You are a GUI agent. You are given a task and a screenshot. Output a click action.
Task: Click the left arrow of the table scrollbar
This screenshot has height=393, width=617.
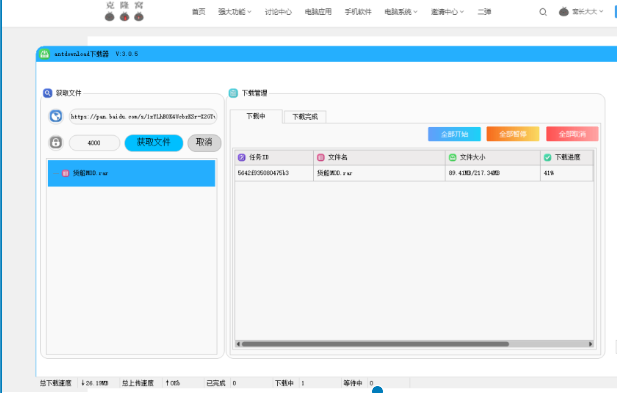point(238,344)
